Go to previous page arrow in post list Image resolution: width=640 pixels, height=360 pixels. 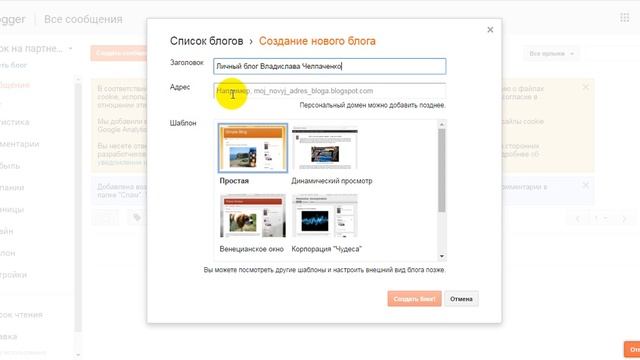(578, 219)
